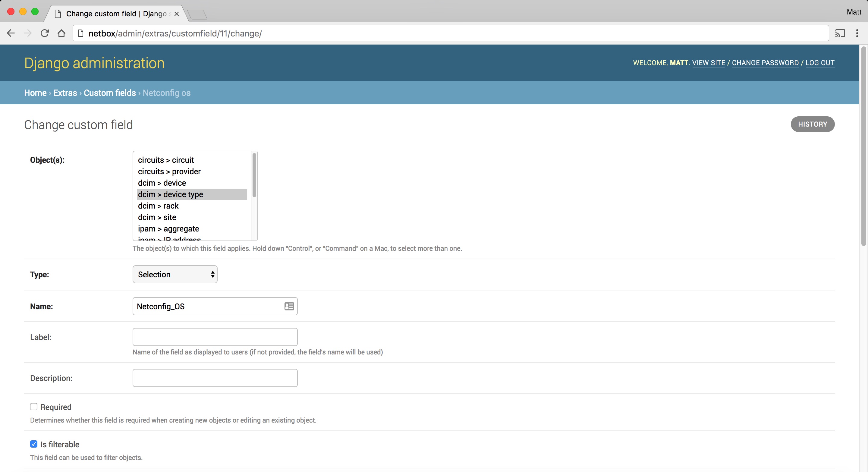Select circuits > circuit in Object list

pos(192,160)
